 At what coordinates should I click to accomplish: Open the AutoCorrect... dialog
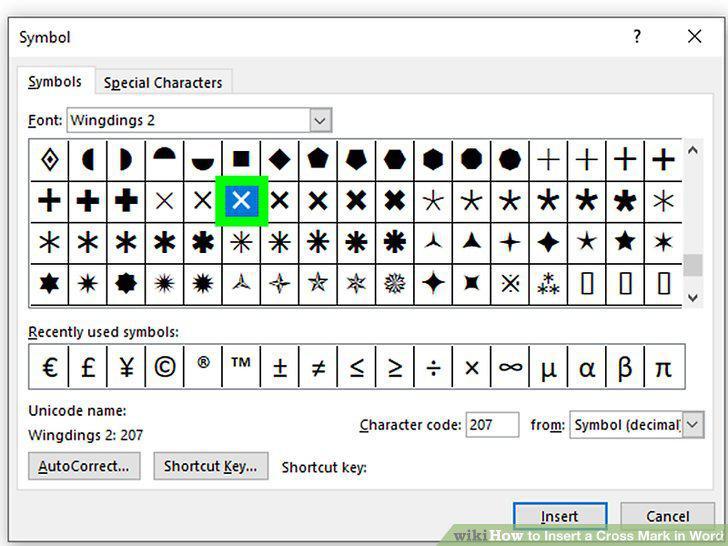pos(84,466)
